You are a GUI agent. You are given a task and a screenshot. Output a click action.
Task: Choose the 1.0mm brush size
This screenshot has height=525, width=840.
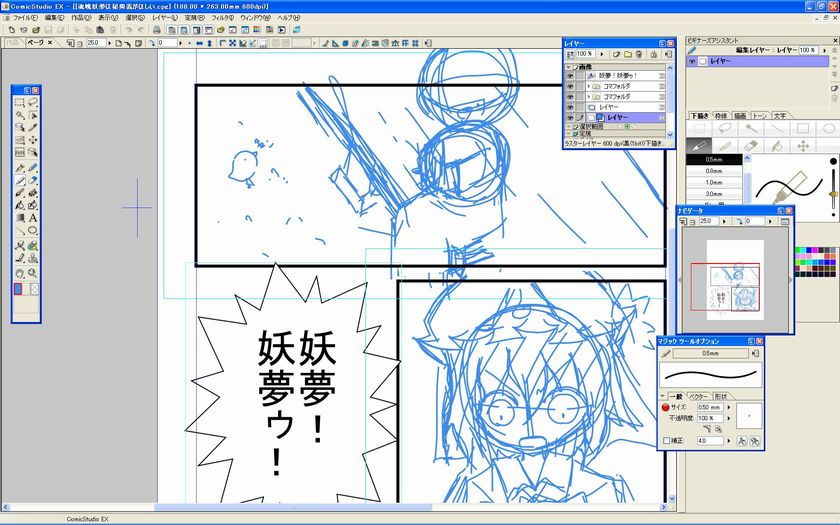pos(714,183)
